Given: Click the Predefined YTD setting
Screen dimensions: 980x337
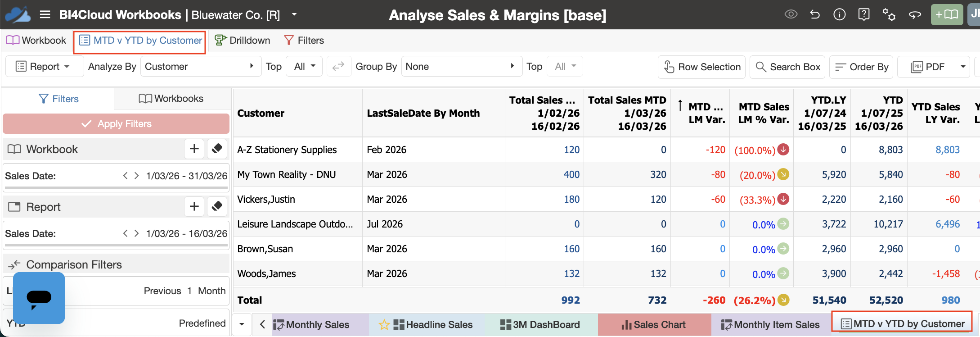Looking at the screenshot, I should 202,323.
